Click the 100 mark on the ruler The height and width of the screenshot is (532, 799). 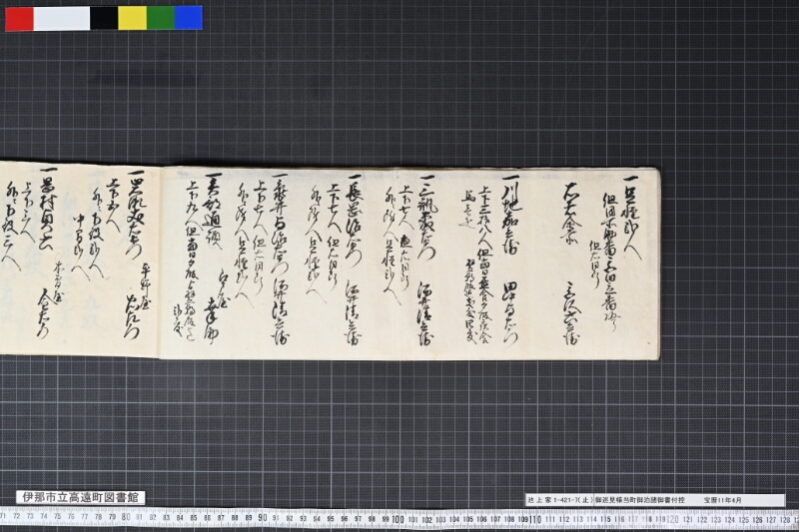pos(398,519)
